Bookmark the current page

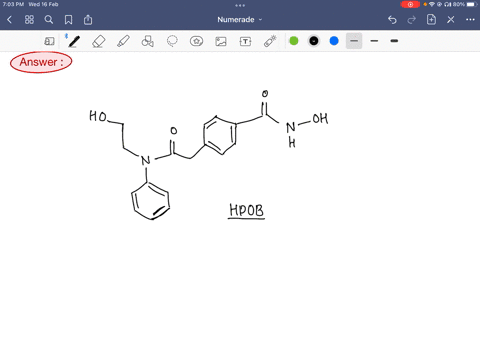68,20
